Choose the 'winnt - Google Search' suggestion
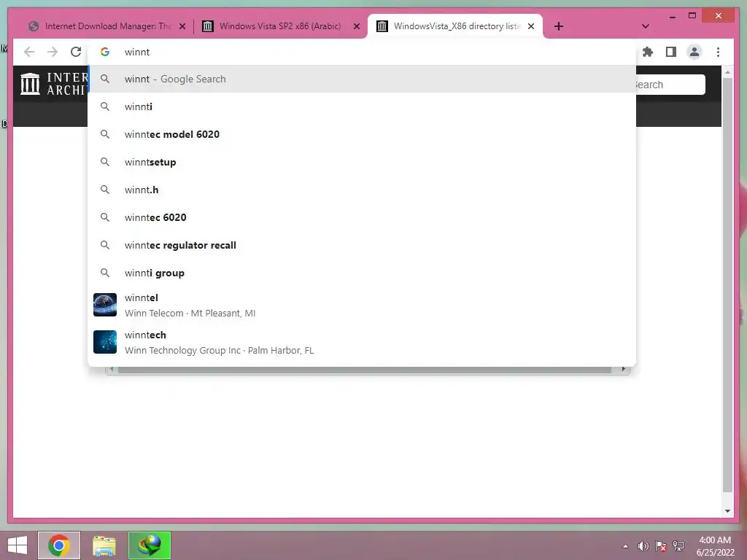 tap(362, 79)
